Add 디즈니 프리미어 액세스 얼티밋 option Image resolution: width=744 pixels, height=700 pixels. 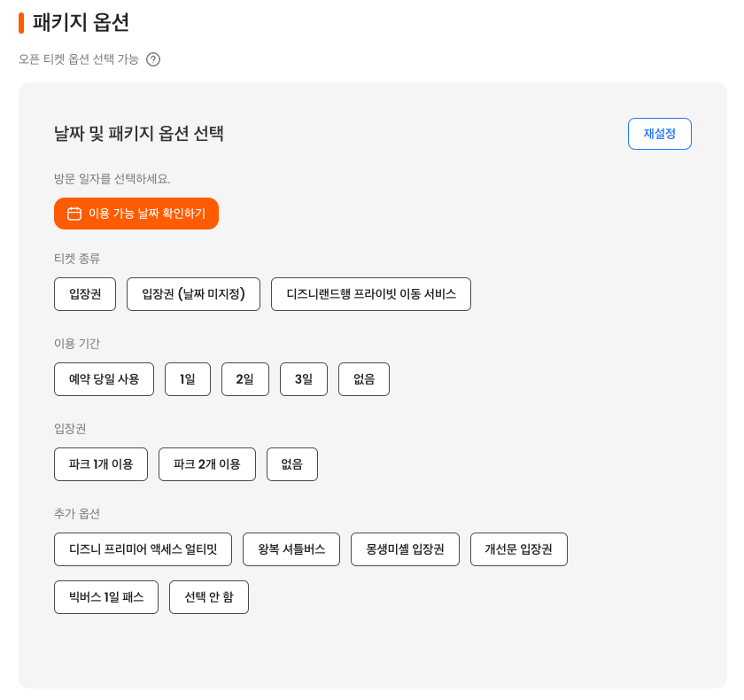(143, 549)
